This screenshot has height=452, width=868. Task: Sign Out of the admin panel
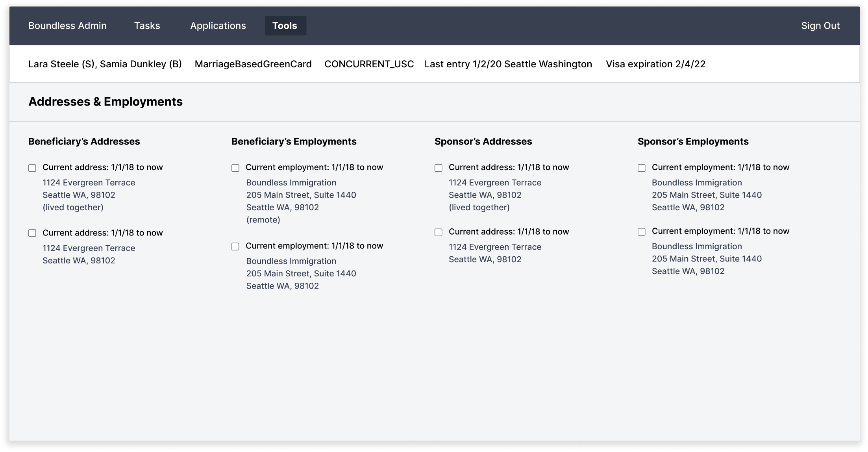pos(820,26)
